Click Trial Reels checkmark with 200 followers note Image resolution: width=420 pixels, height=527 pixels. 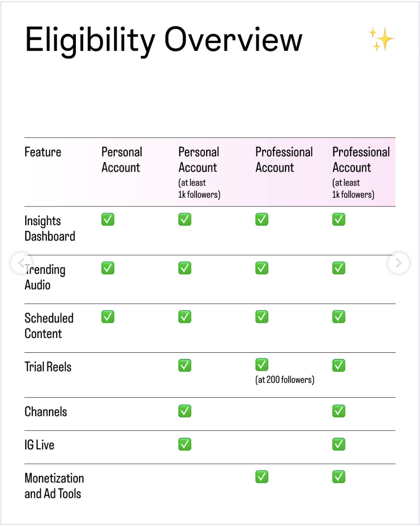pos(262,365)
